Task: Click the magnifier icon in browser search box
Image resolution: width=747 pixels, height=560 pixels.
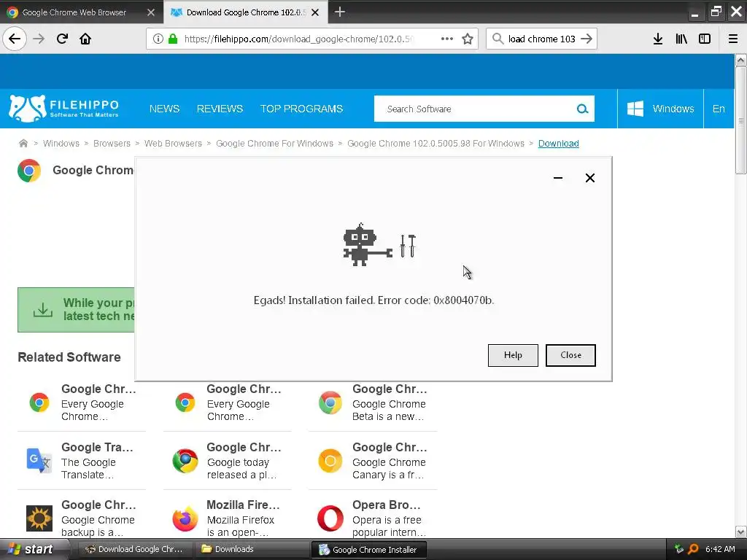Action: (498, 39)
